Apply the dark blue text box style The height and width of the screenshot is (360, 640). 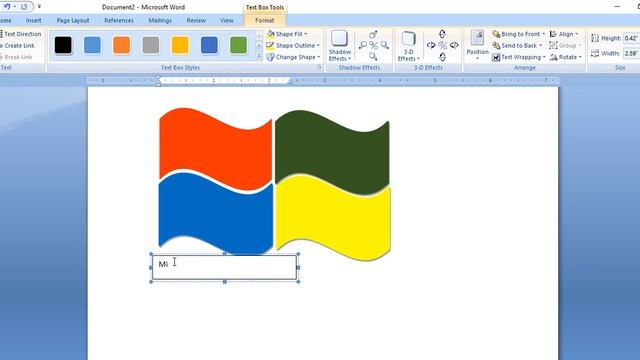click(209, 45)
